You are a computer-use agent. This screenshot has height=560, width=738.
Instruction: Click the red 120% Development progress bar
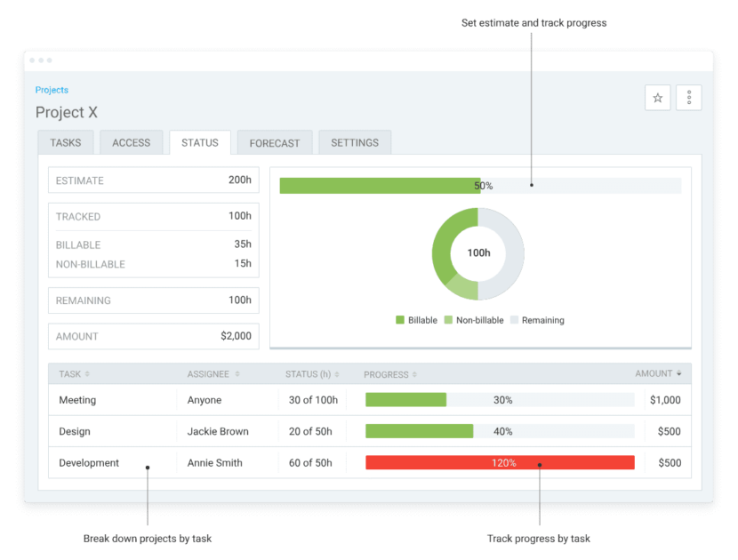point(500,463)
